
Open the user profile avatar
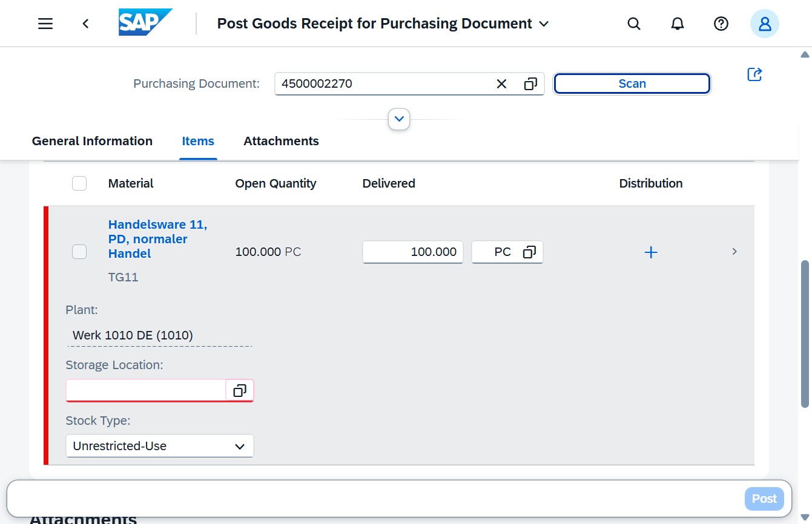click(x=765, y=24)
